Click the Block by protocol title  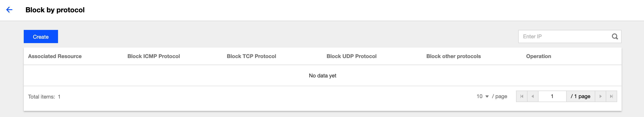[x=55, y=10]
